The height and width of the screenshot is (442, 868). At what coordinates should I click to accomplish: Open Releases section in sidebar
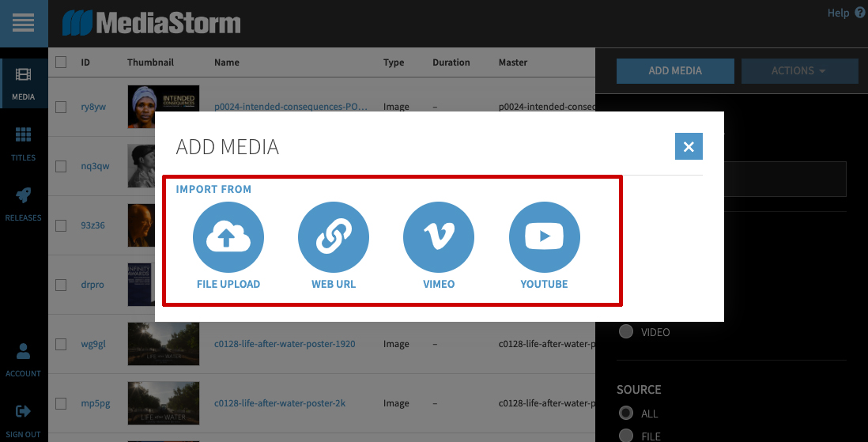23,204
